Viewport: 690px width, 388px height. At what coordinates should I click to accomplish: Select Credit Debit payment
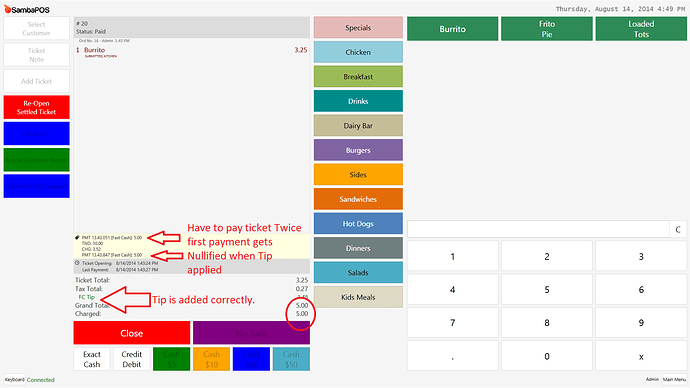132,359
